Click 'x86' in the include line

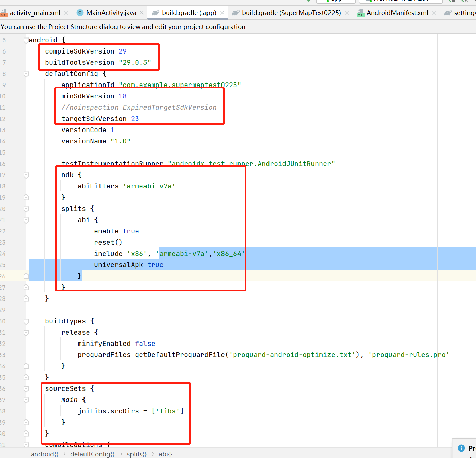pyautogui.click(x=137, y=254)
